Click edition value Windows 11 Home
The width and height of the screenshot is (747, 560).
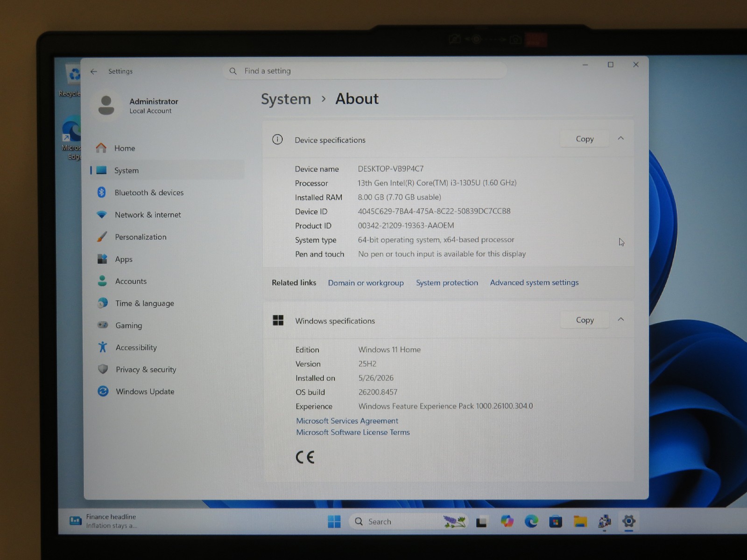[389, 350]
